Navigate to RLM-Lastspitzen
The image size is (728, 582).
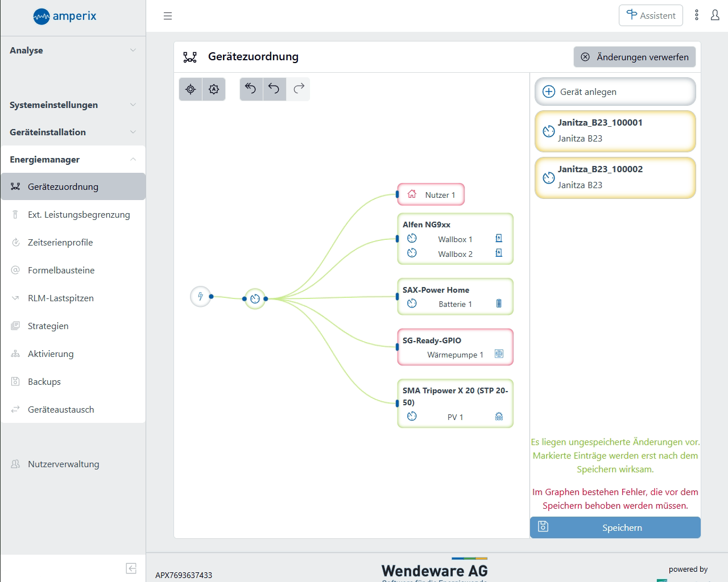pos(73,298)
